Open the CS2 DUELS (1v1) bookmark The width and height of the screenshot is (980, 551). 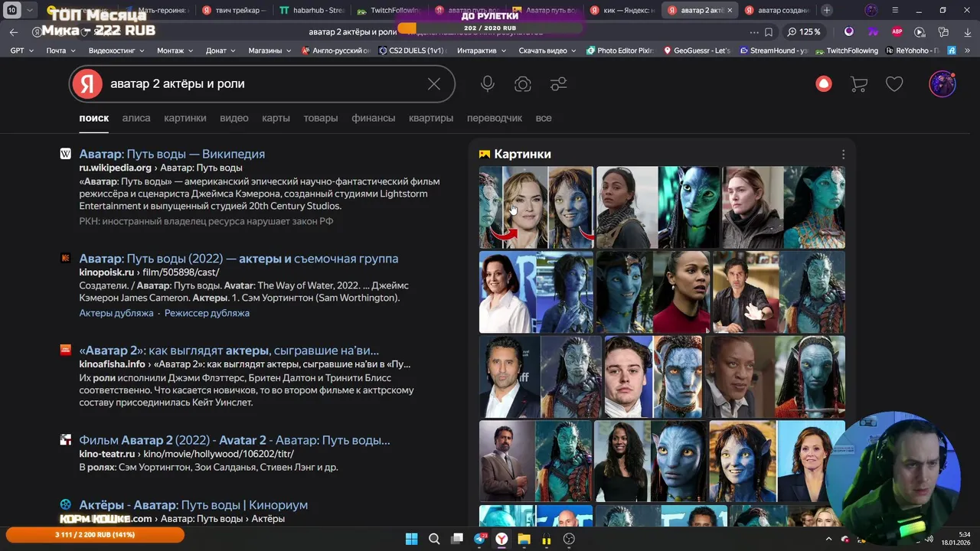pyautogui.click(x=411, y=51)
